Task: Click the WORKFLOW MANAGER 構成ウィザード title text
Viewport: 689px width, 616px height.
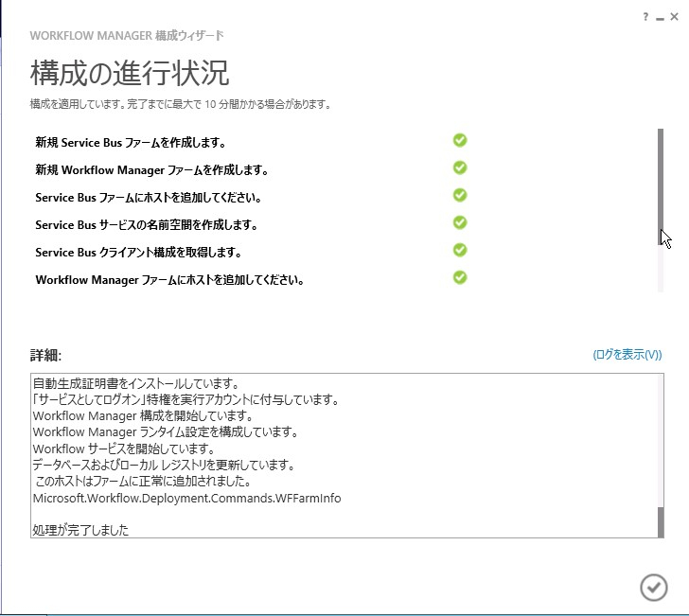Action: point(127,35)
